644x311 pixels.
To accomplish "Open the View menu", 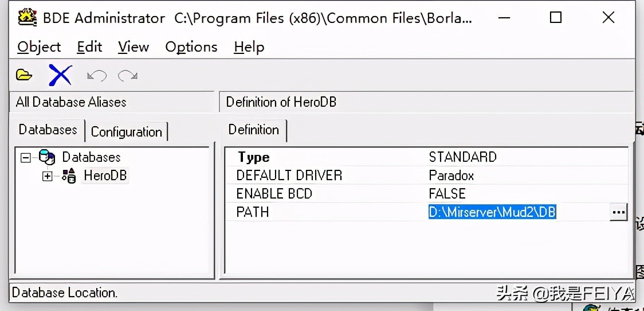I will pyautogui.click(x=133, y=47).
